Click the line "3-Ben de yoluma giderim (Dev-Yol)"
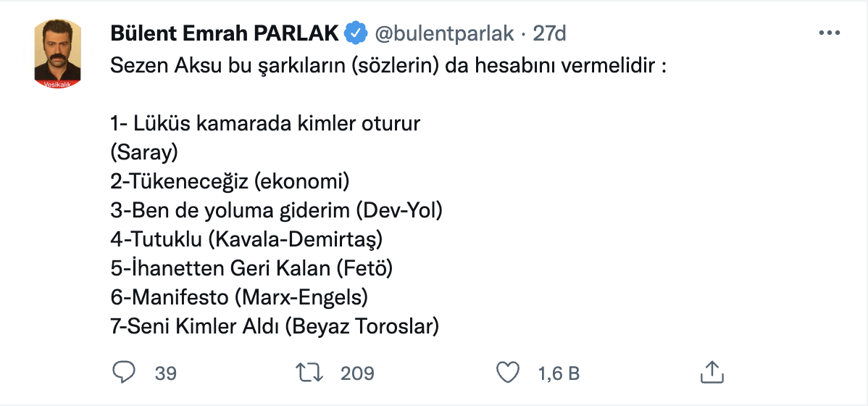Image resolution: width=868 pixels, height=406 pixels. [276, 210]
